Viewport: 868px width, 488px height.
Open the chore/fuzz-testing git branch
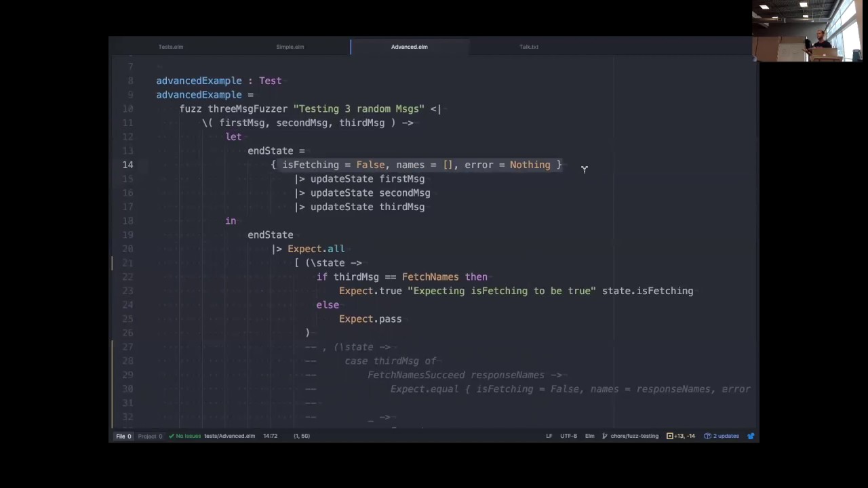pyautogui.click(x=630, y=436)
